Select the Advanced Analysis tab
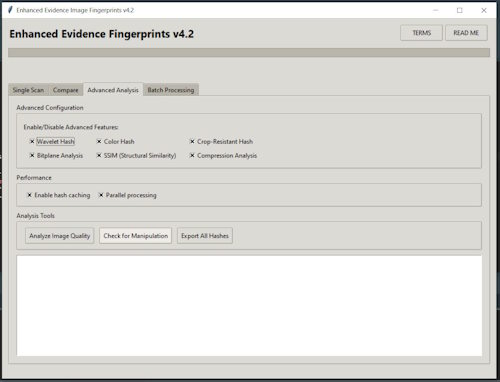The width and height of the screenshot is (500, 382). pos(113,90)
